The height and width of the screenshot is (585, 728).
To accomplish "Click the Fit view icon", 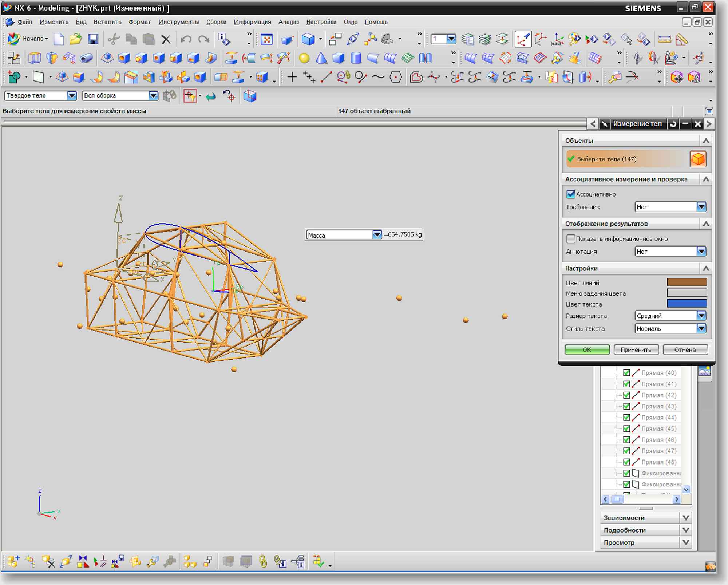I will pyautogui.click(x=267, y=39).
